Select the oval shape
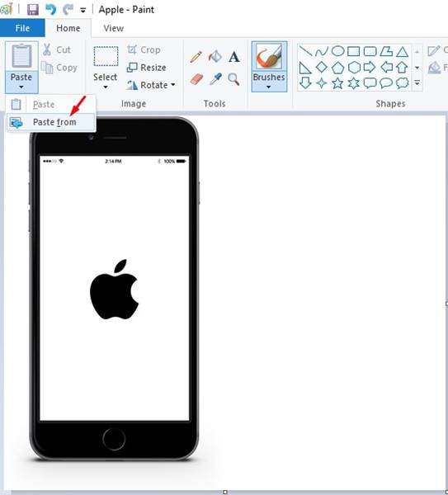This screenshot has height=495, width=448. point(337,51)
